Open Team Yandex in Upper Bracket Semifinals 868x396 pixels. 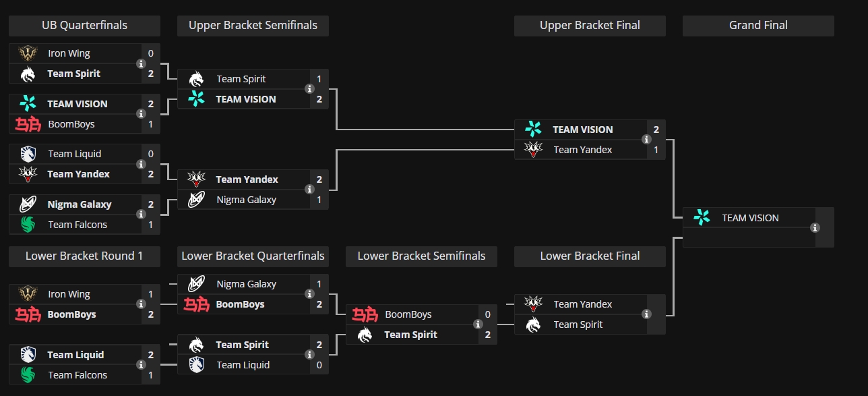[247, 179]
